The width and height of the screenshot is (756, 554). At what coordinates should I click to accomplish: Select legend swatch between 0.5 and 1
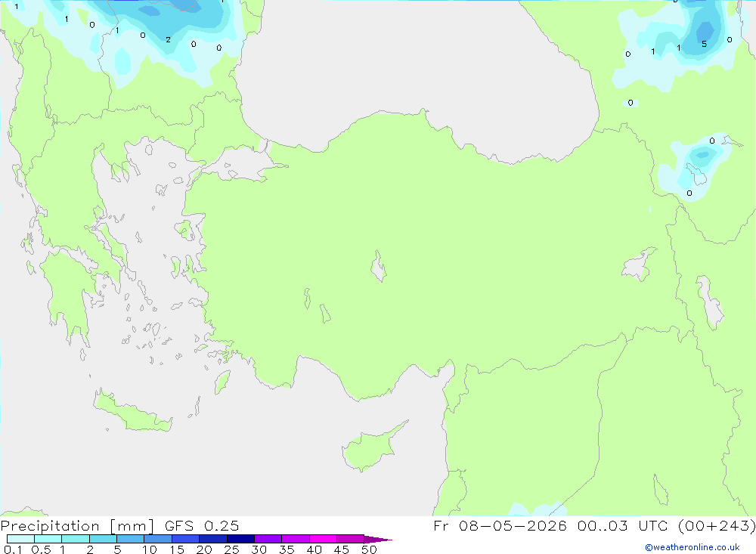[x=48, y=539]
